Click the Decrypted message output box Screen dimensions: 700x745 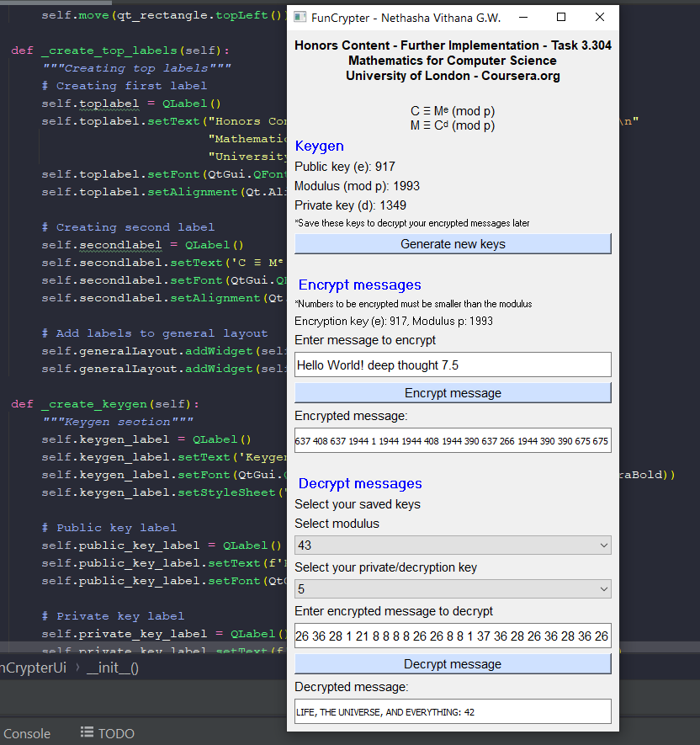(x=453, y=711)
